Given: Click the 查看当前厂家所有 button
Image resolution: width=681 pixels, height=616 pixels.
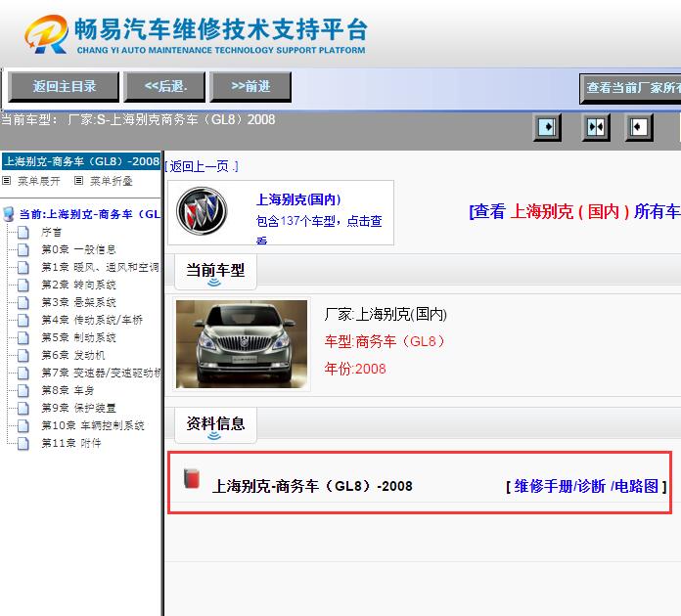Looking at the screenshot, I should 630,88.
